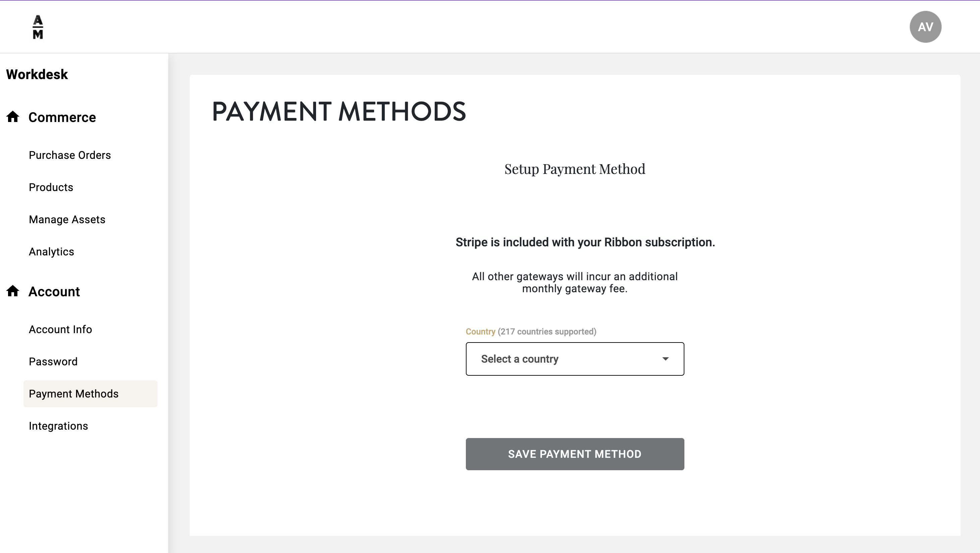Click the Workdesk sidebar title

tap(37, 74)
